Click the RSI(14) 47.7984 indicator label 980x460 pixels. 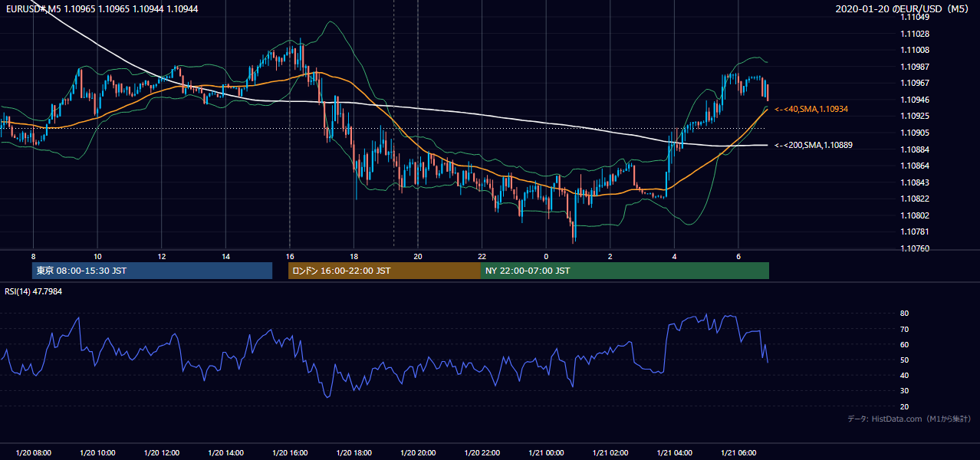[x=33, y=291]
